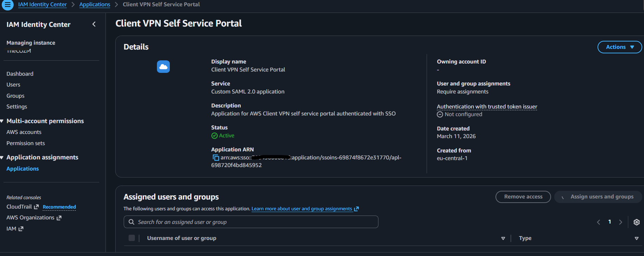Collapse the Application assignments section
This screenshot has width=644, height=256.
click(2, 158)
